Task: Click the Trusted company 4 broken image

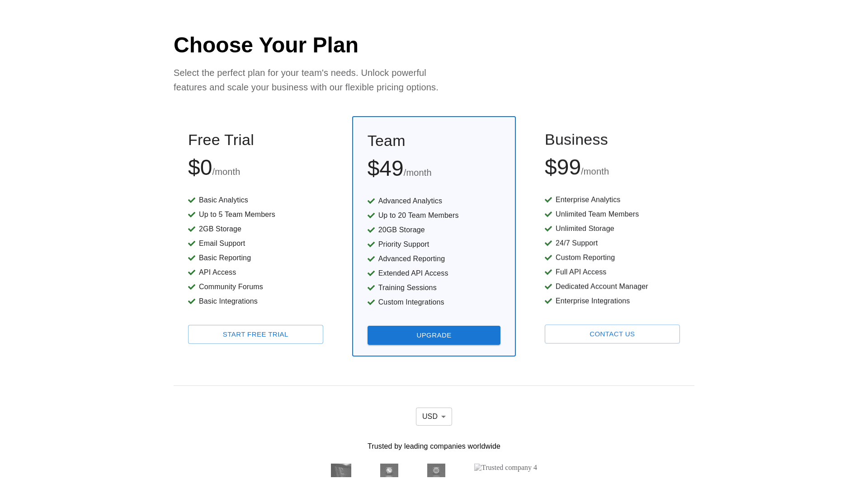Action: (x=505, y=468)
